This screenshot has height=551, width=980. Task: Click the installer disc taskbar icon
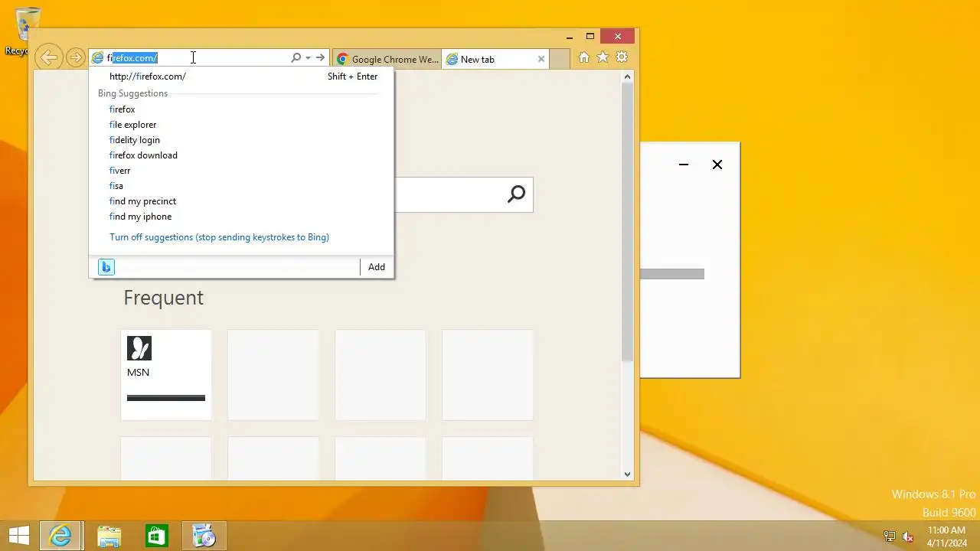204,536
